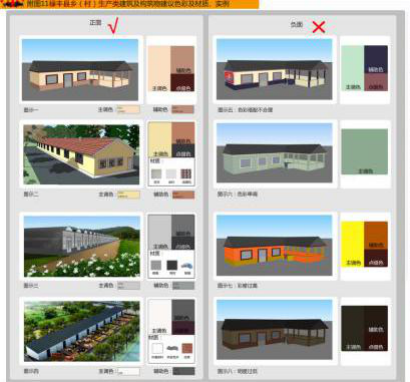Image resolution: width=410 pixels, height=382 pixels.
Task: Select the blue glass material sample in example three
Action: 187,266
